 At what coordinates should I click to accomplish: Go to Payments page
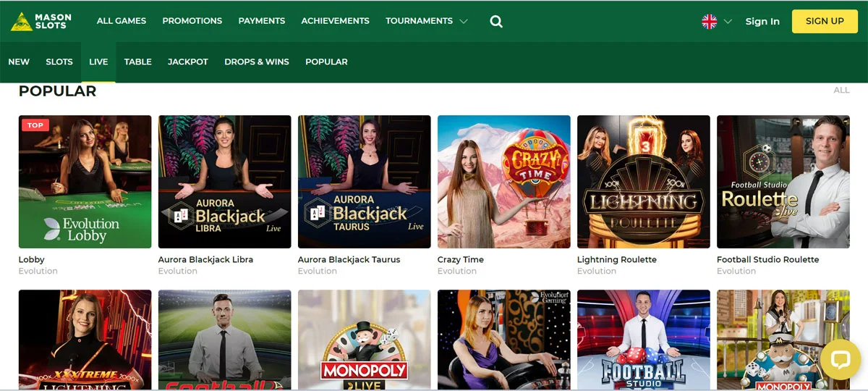click(x=262, y=21)
